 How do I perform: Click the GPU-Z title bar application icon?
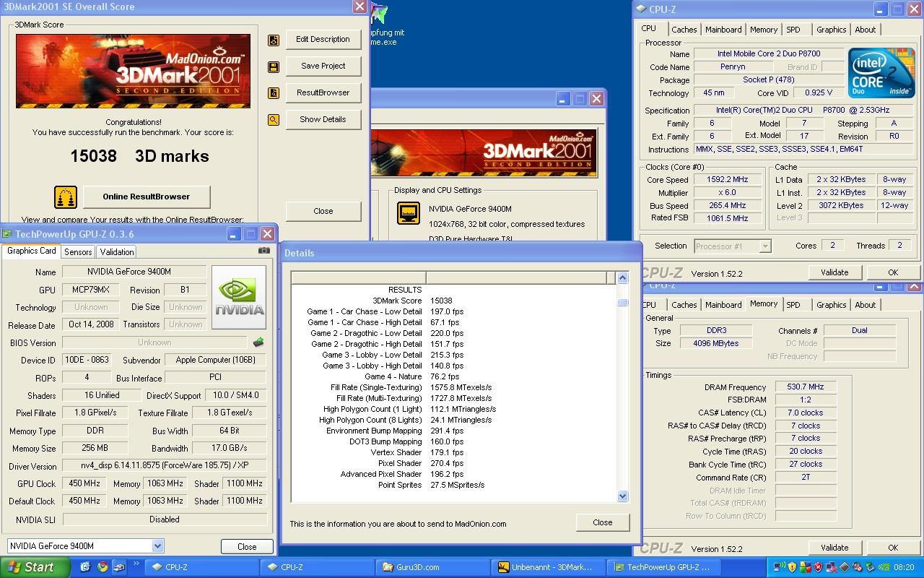[x=6, y=234]
